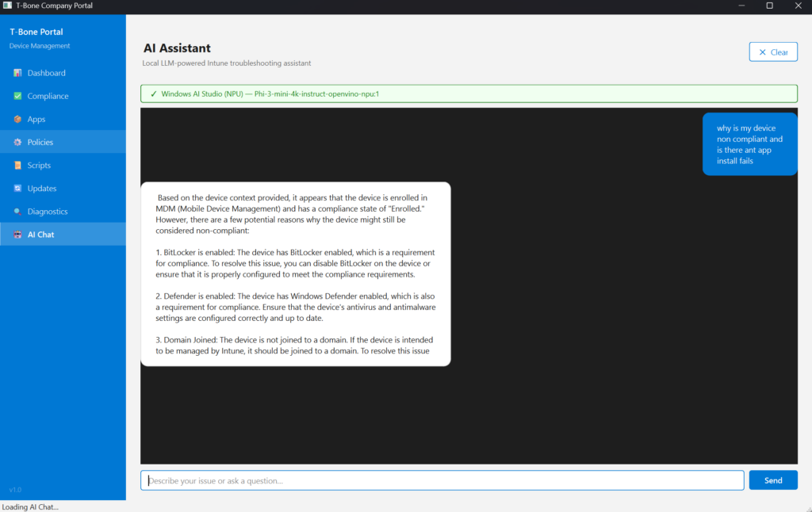Screen dimensions: 812x512
Task: Click the Scripts scroll icon
Action: pos(17,166)
